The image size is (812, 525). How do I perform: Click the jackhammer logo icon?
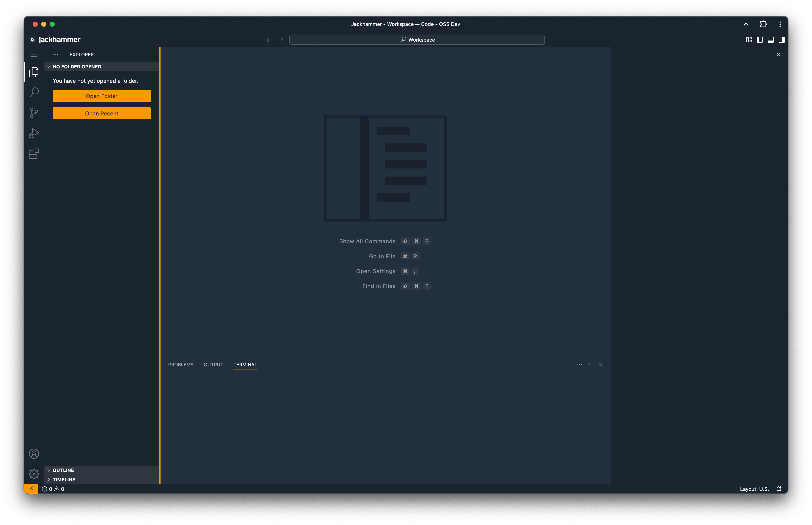coord(32,39)
